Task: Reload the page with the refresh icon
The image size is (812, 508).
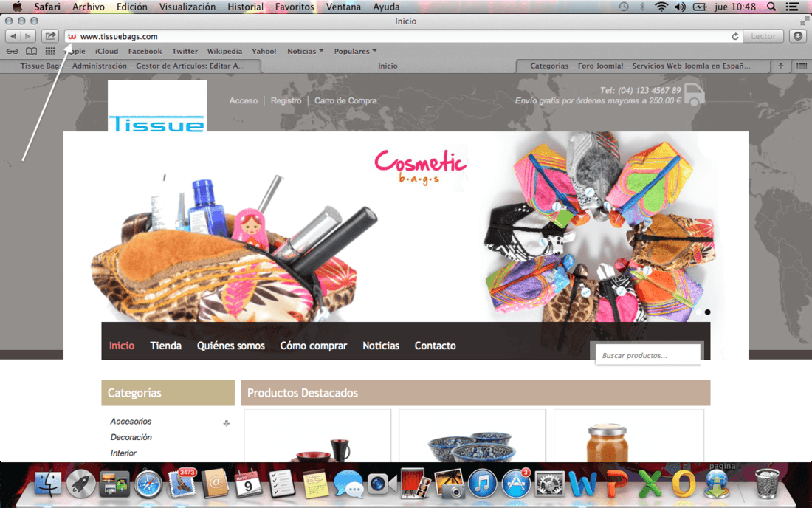Action: [734, 36]
